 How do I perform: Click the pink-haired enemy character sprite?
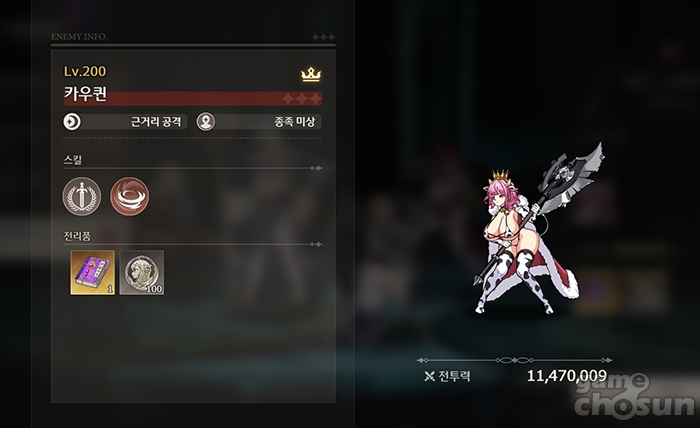[x=538, y=229]
